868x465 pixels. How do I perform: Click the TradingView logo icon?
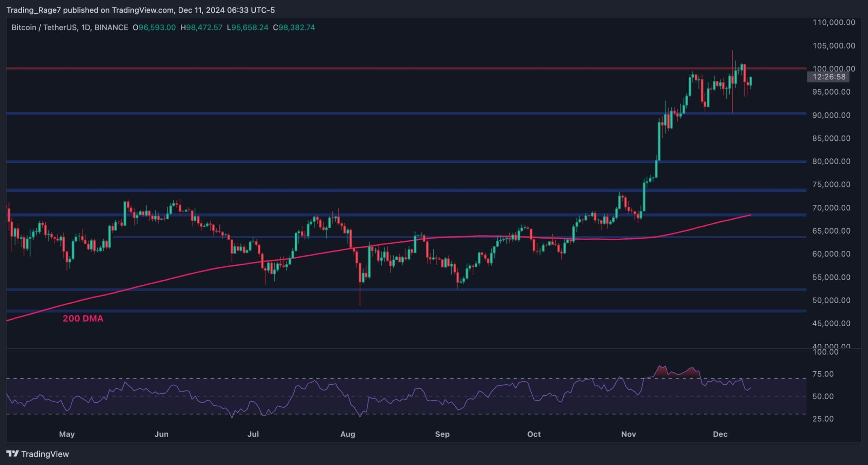[x=13, y=454]
